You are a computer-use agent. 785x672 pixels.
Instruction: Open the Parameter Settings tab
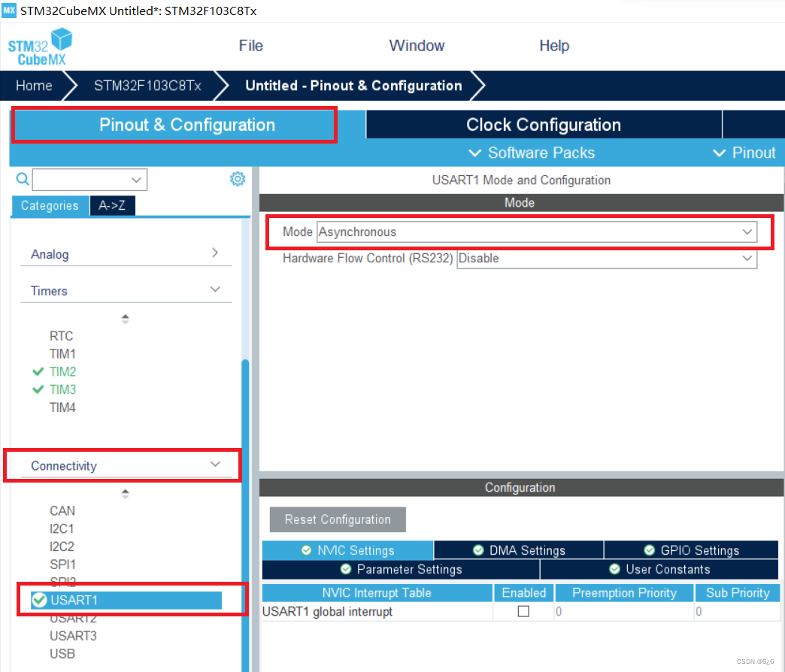pos(401,570)
